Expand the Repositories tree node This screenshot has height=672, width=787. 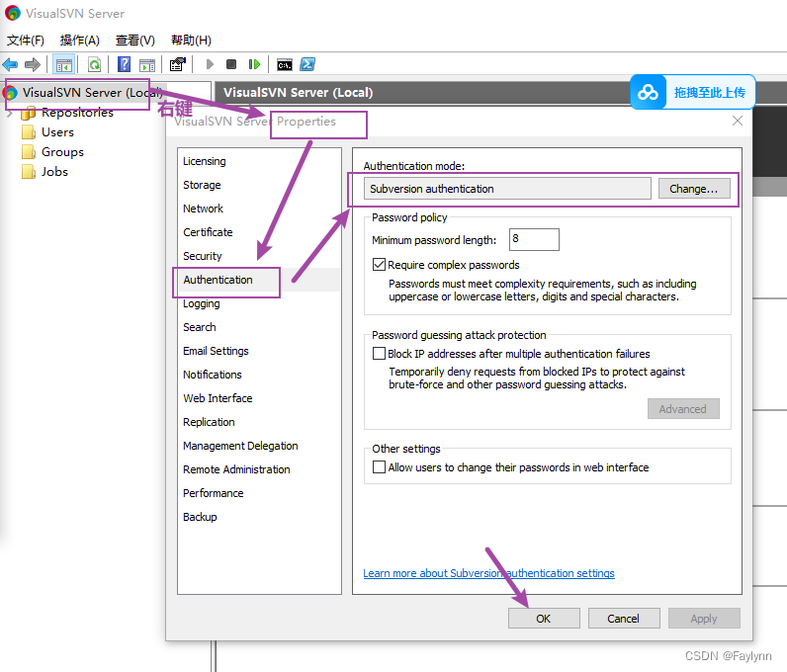pyautogui.click(x=9, y=114)
